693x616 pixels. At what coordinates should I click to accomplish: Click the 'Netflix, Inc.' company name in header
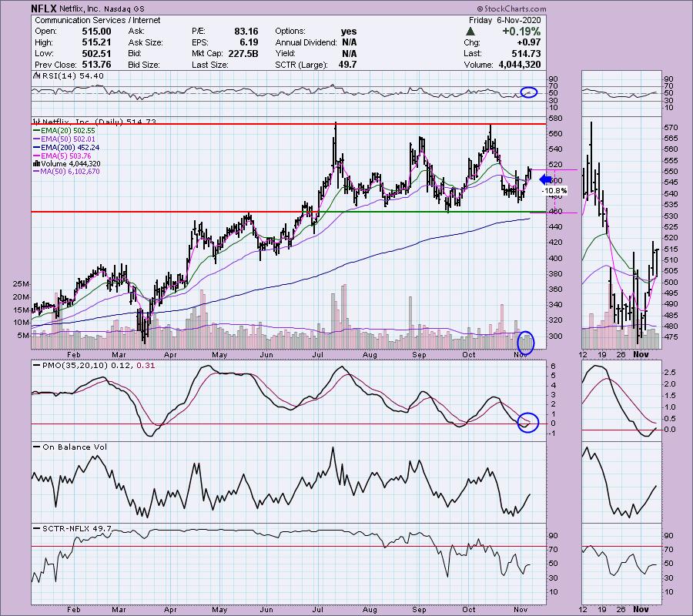click(79, 8)
